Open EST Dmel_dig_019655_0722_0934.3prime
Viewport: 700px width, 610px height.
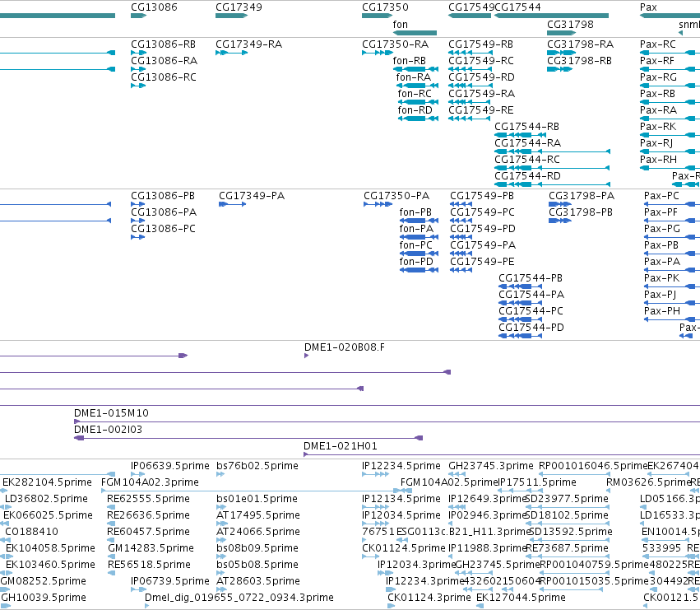click(239, 598)
